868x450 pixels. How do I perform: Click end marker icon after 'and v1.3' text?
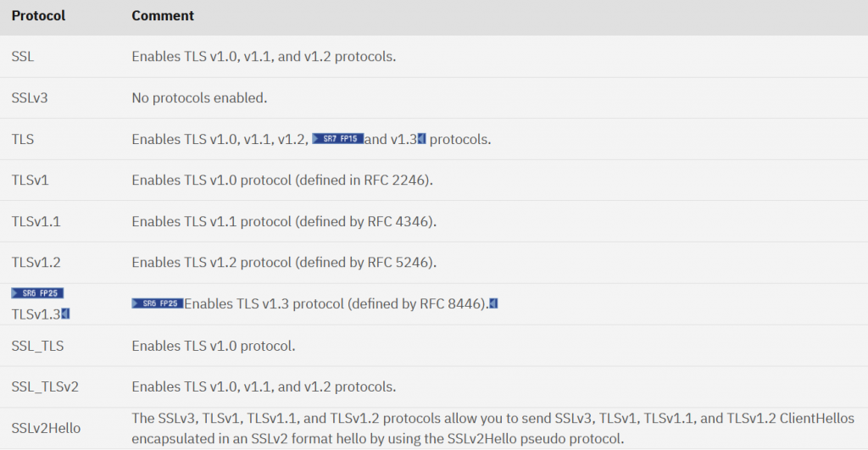(421, 138)
